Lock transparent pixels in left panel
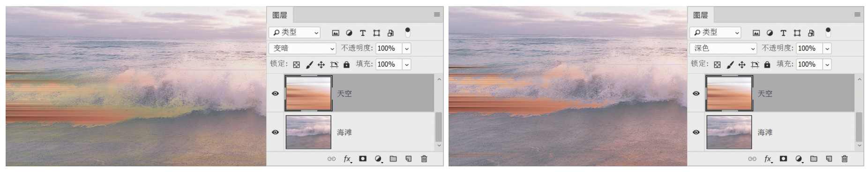Screen dimensions: 868x172 click(x=296, y=64)
